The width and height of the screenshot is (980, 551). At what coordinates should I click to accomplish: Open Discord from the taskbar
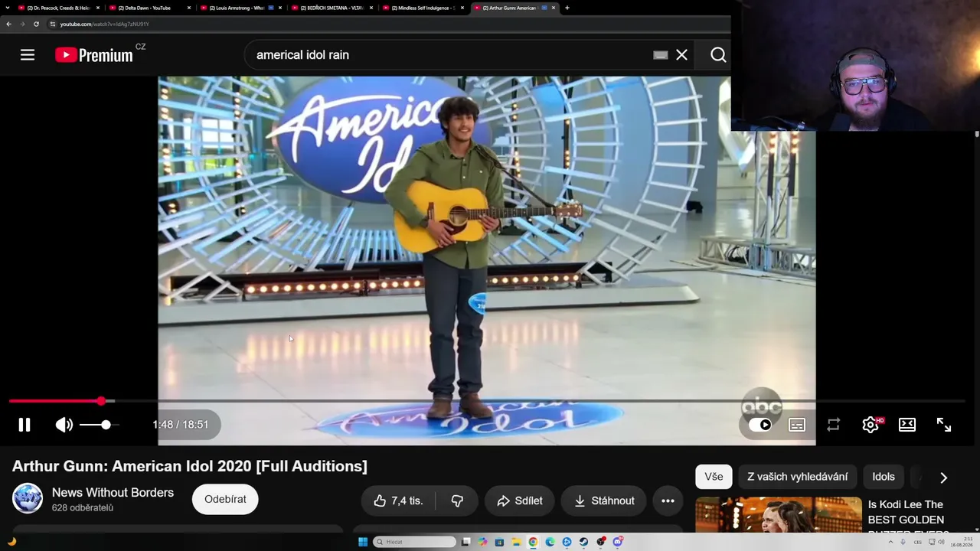(x=617, y=542)
